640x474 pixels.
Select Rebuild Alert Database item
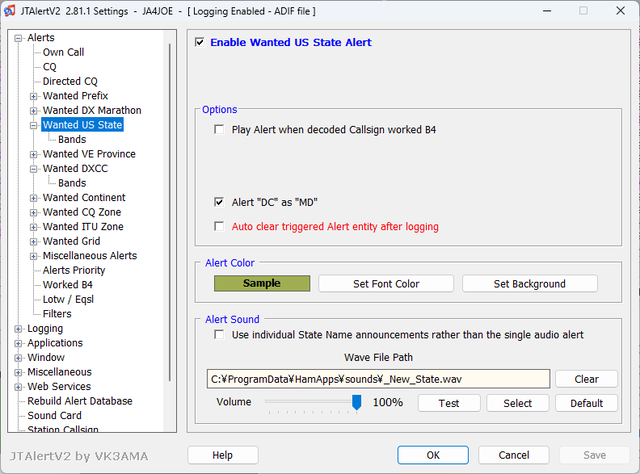coord(80,401)
